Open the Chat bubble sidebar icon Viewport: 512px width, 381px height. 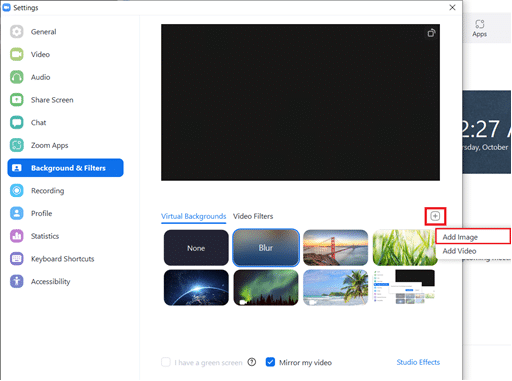click(x=17, y=122)
